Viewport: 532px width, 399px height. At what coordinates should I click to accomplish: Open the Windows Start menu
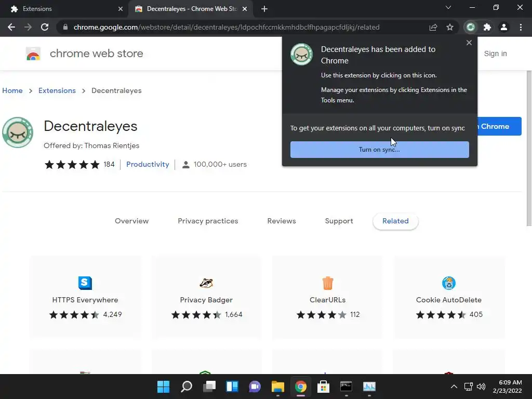163,387
